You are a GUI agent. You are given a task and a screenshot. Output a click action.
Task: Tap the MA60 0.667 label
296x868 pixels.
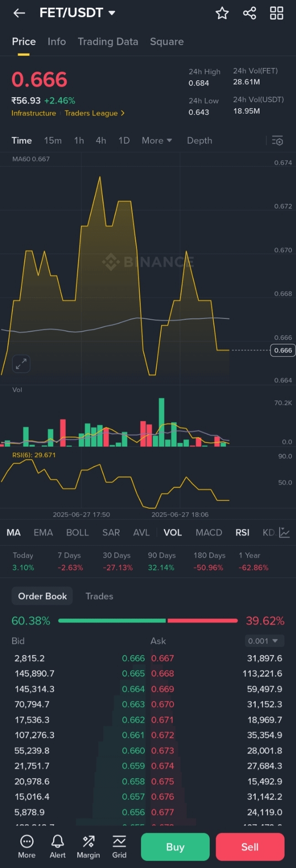coord(31,159)
